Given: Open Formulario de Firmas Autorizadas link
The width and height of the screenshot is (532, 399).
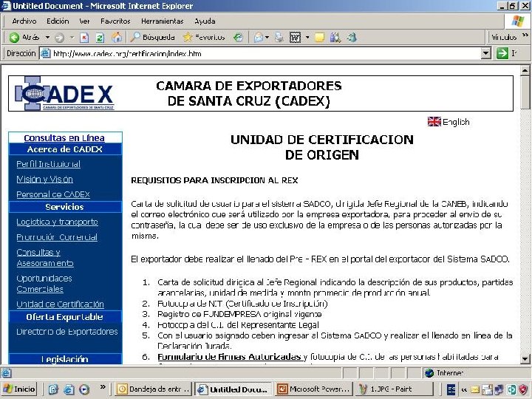Looking at the screenshot, I should click(230, 357).
